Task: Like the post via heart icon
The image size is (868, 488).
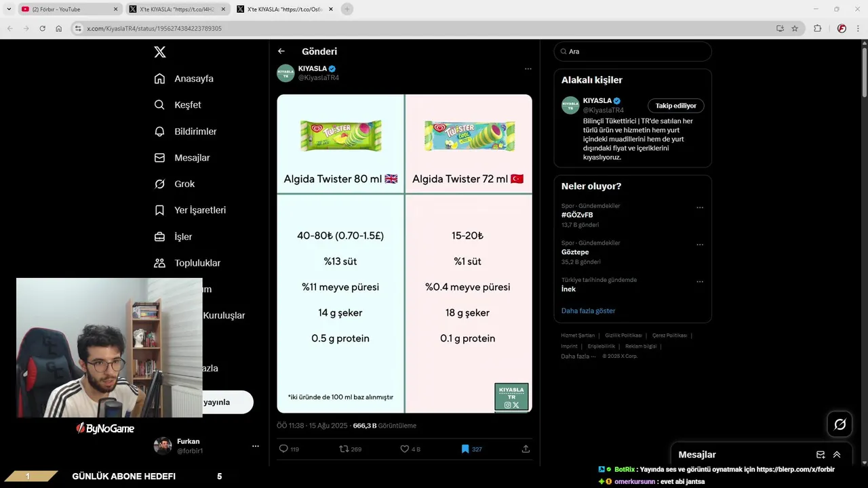Action: tap(405, 449)
